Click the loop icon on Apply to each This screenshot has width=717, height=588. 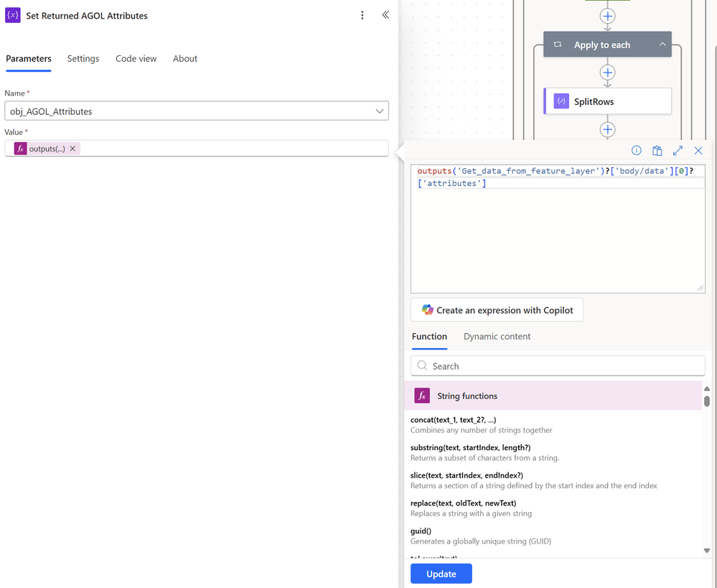click(x=558, y=45)
